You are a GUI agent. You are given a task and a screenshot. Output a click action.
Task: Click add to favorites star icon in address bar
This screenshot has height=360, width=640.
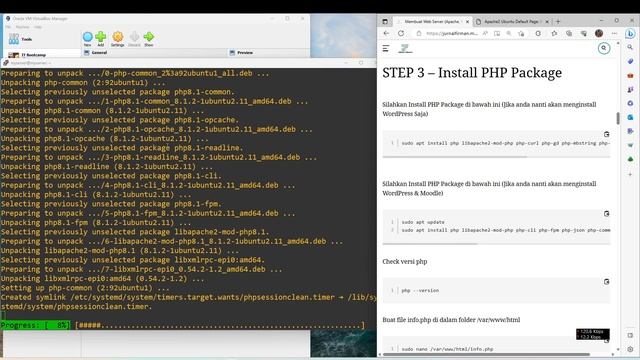point(521,33)
